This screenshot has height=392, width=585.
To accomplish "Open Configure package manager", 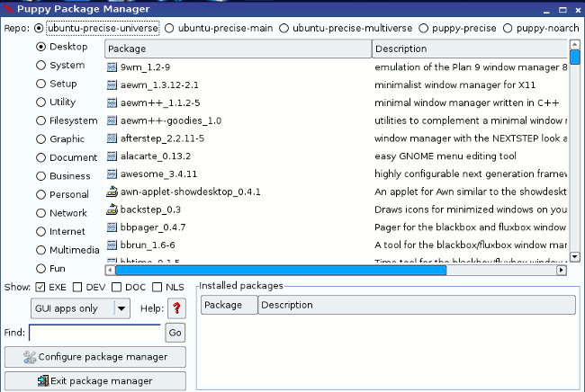I will tap(95, 357).
